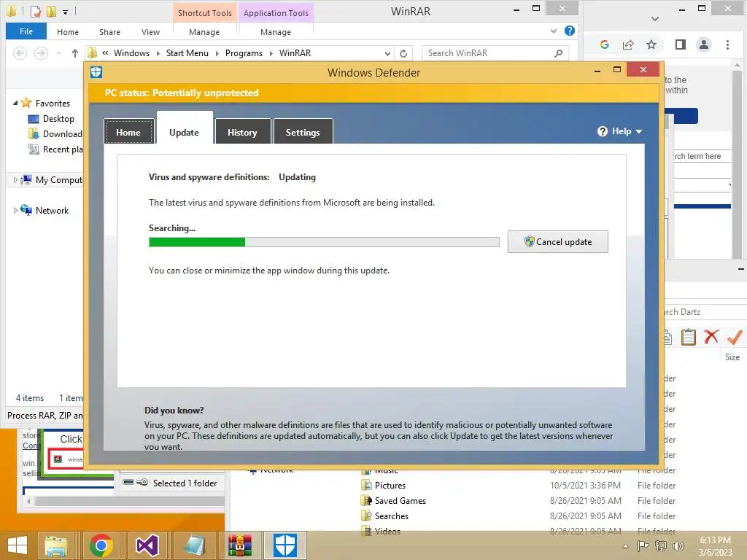Screen dimensions: 747x560
Task: Click the Share page icon in Chrome
Action: (x=628, y=44)
